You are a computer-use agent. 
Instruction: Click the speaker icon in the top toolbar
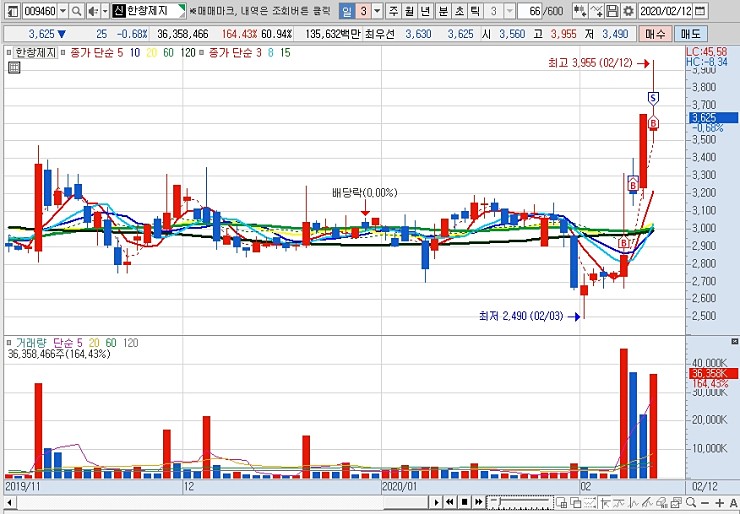[x=93, y=11]
